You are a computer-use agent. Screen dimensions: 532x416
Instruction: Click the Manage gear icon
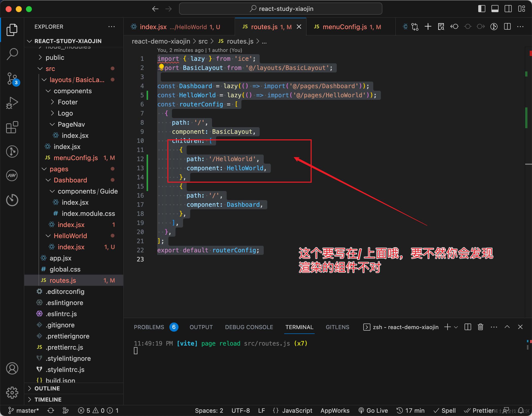point(12,393)
